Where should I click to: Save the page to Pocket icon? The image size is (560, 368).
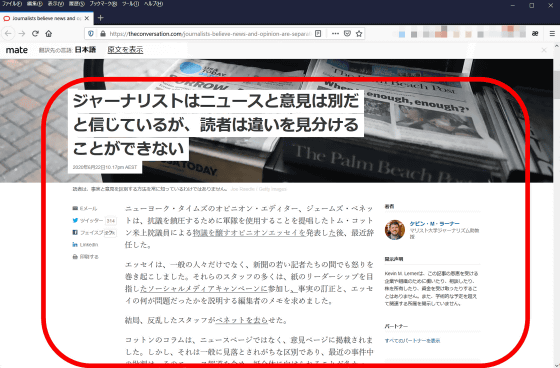pos(347,34)
